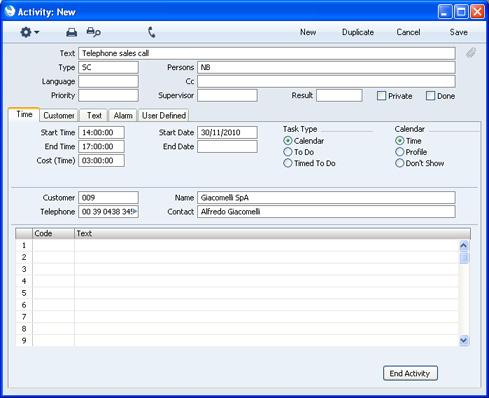Click the Result input field
This screenshot has width=489, height=398.
point(339,95)
